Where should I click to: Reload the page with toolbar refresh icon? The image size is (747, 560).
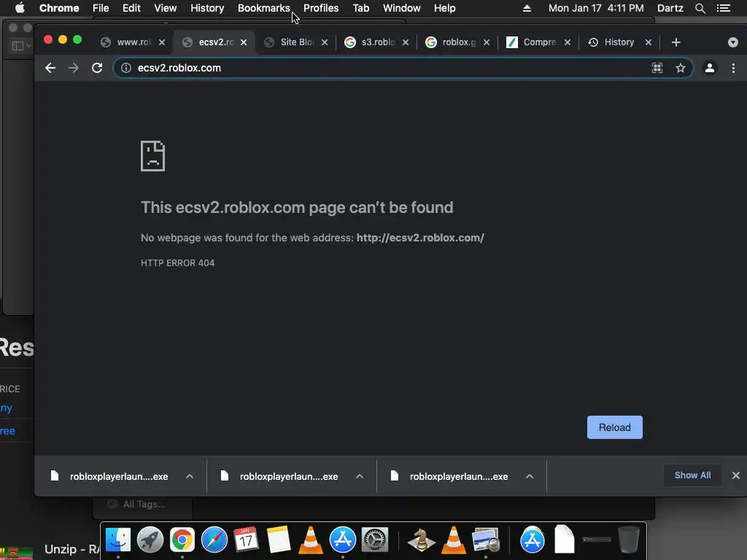point(97,68)
